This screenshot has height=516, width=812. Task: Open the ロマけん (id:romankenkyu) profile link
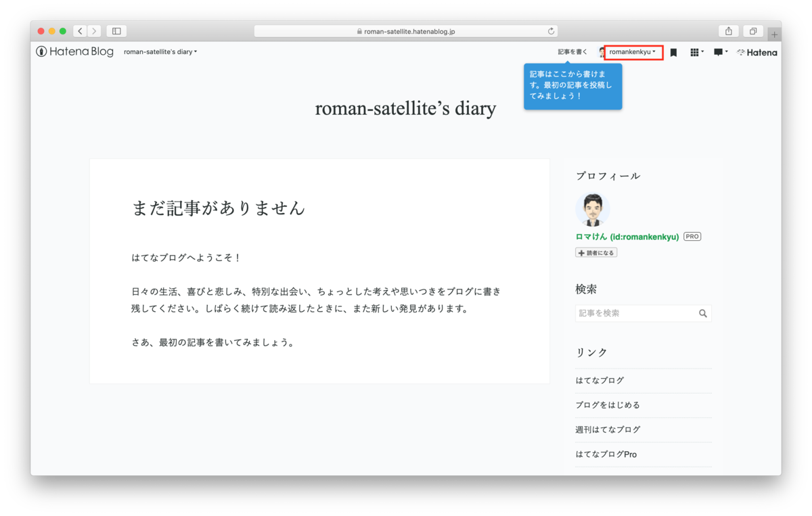pyautogui.click(x=627, y=237)
